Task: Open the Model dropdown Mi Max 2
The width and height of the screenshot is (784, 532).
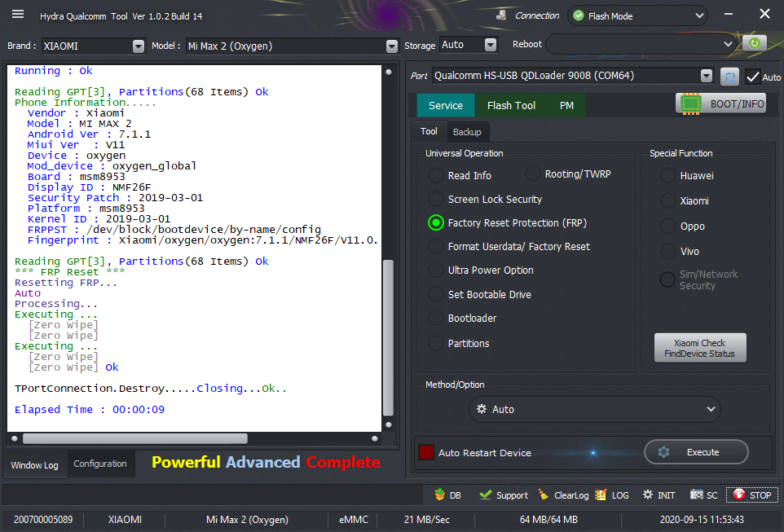Action: pyautogui.click(x=292, y=46)
